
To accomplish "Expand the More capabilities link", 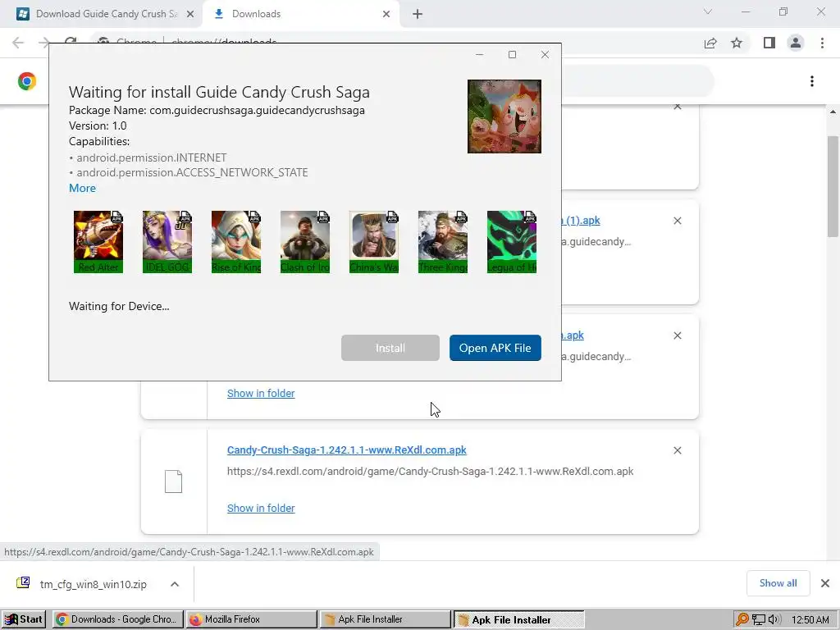I will (x=83, y=188).
